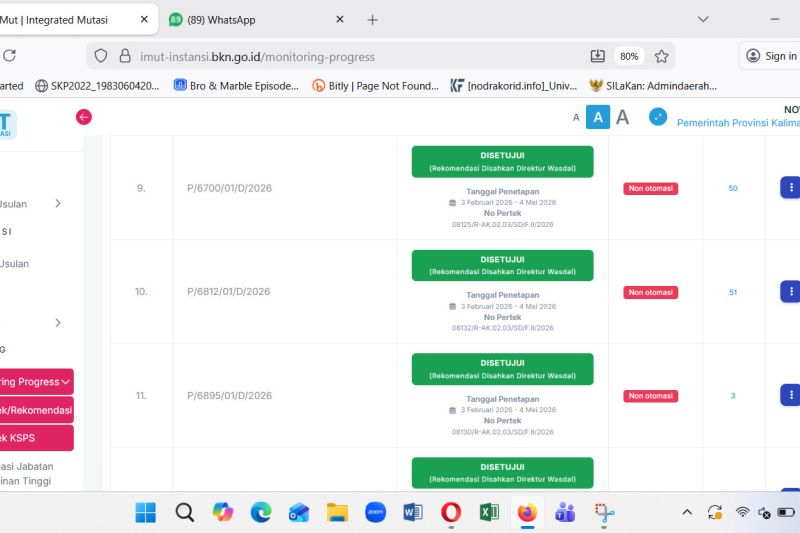Expand the sidebar chevron above Monitoring Progress
The width and height of the screenshot is (800, 533).
click(58, 323)
